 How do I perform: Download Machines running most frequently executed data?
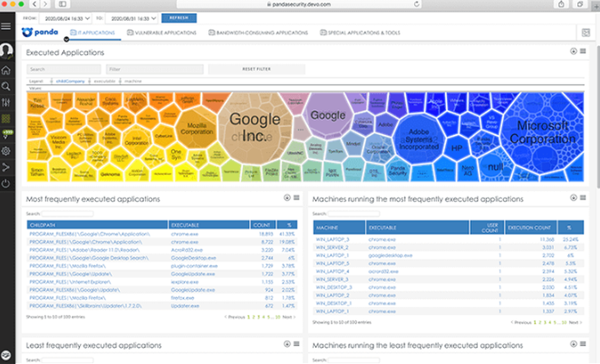573,198
